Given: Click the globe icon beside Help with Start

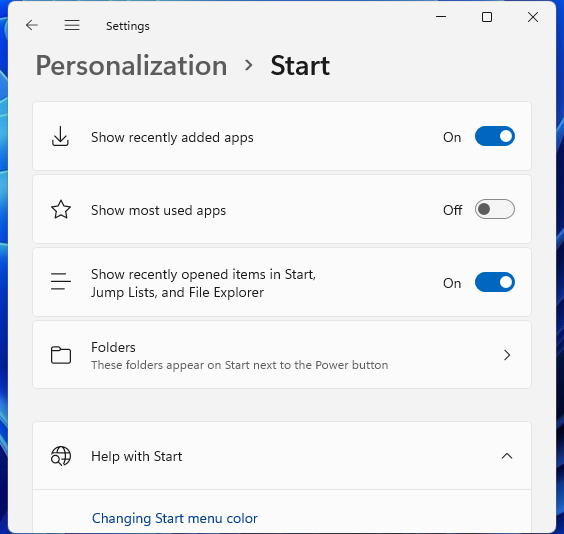Looking at the screenshot, I should click(x=61, y=456).
